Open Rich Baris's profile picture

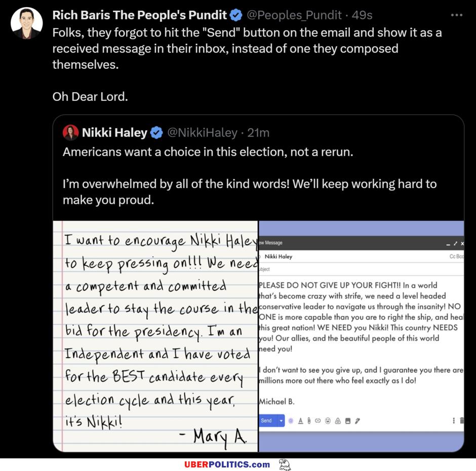pyautogui.click(x=27, y=23)
